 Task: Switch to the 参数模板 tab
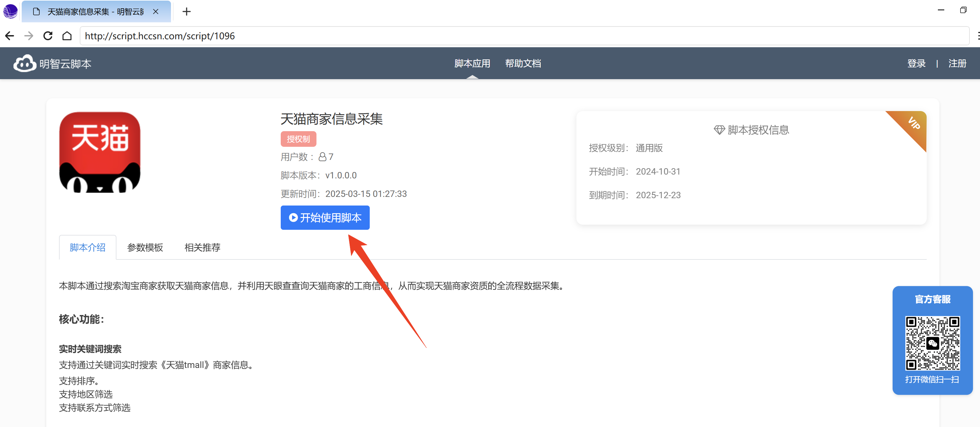[x=145, y=247]
